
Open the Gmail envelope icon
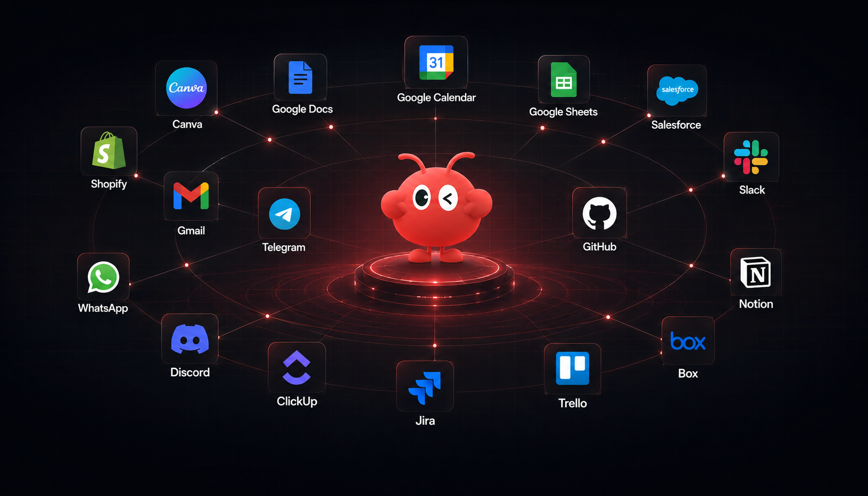(x=191, y=196)
